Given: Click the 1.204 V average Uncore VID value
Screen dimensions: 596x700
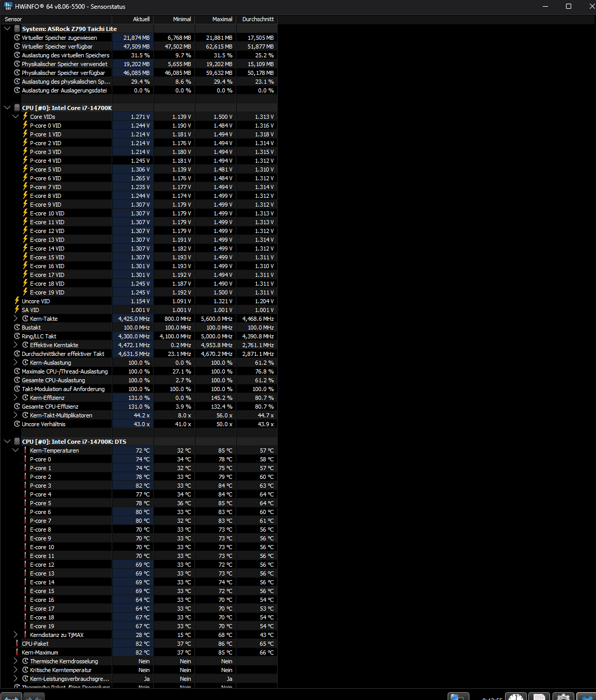Looking at the screenshot, I should (264, 301).
